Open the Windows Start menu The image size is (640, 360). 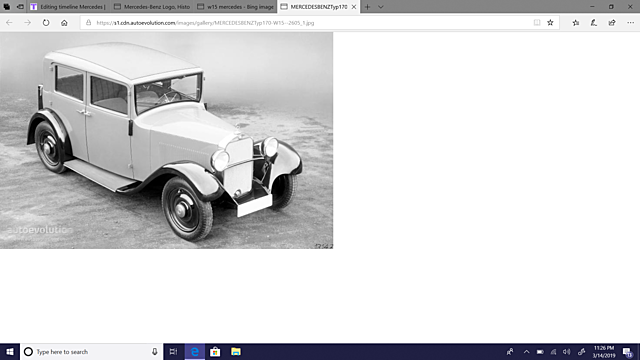click(x=10, y=352)
